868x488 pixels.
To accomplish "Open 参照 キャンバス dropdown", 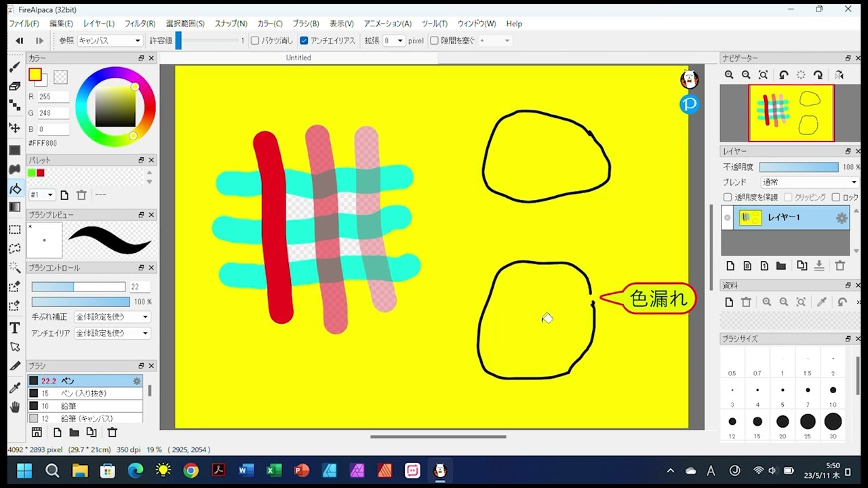I will coord(109,41).
